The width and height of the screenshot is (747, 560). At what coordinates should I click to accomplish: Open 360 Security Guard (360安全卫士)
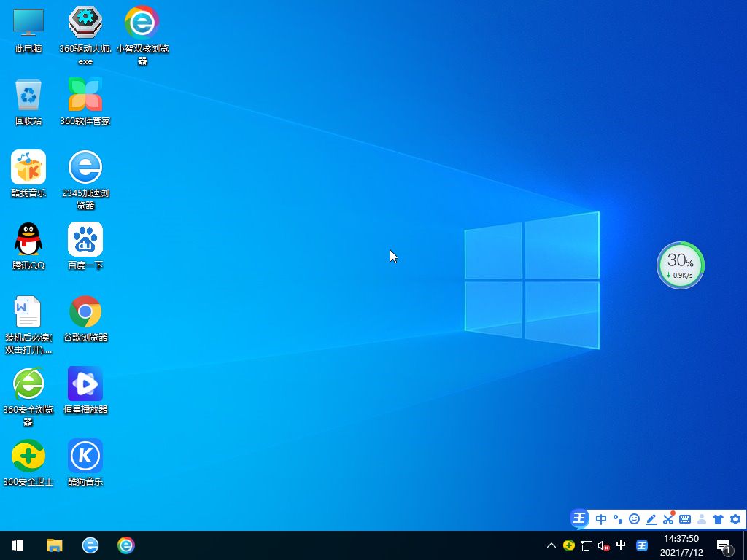pyautogui.click(x=28, y=456)
